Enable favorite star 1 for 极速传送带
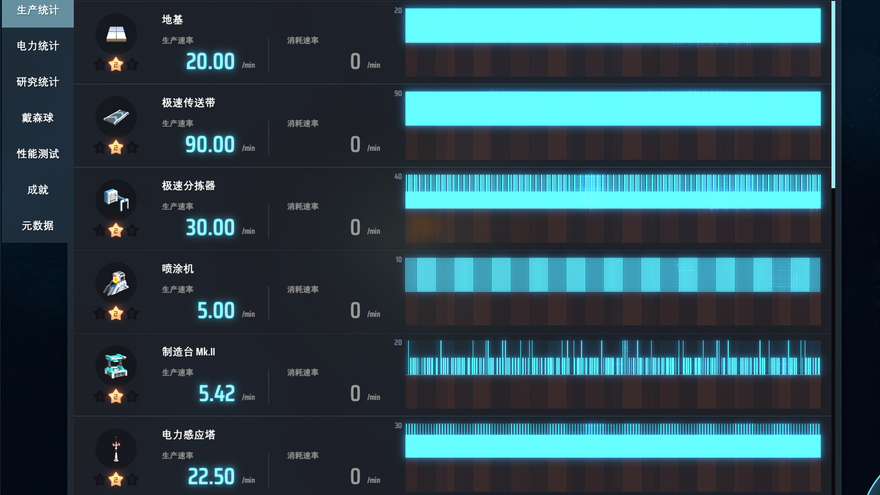Viewport: 880px width, 495px height. tap(100, 147)
